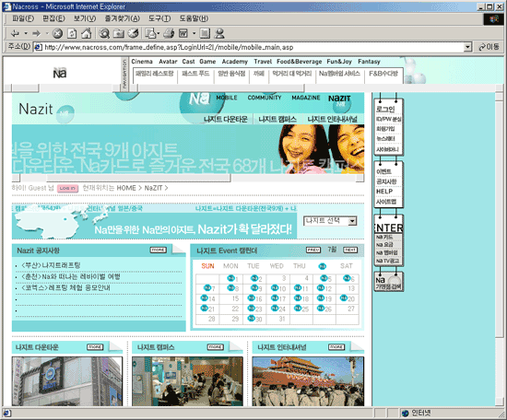Click HOME in the breadcrumb
This screenshot has height=420, width=507.
[x=126, y=188]
